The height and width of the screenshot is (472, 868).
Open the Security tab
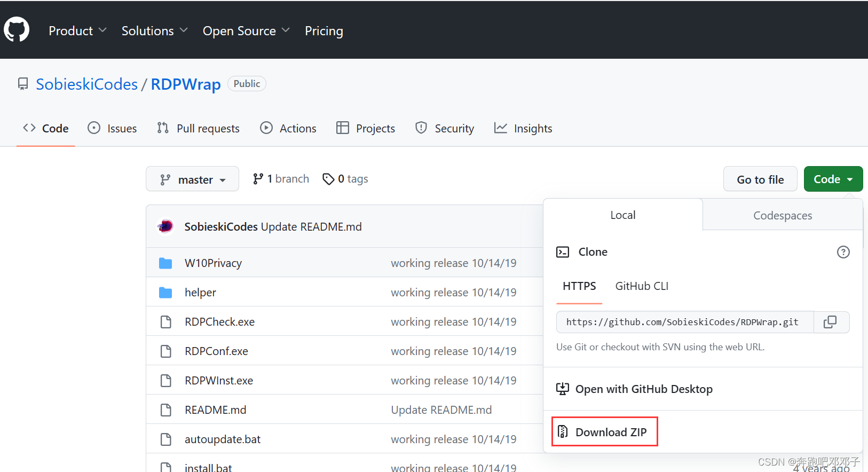pos(445,129)
